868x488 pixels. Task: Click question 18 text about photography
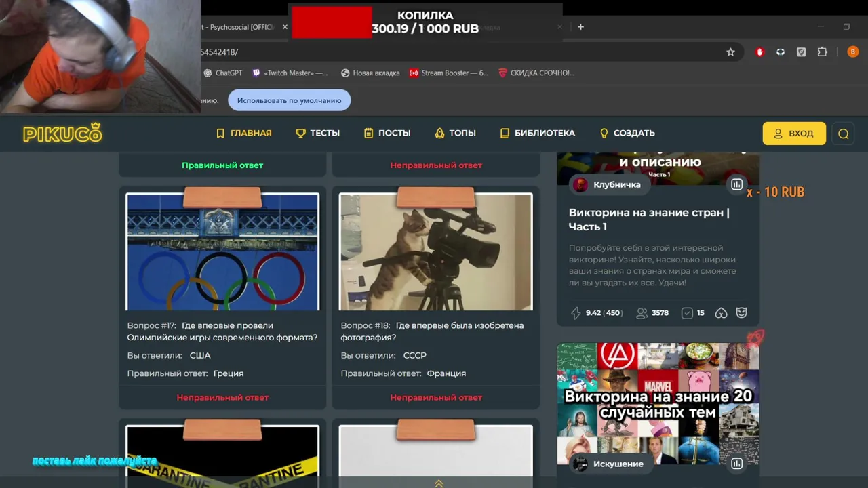[433, 331]
